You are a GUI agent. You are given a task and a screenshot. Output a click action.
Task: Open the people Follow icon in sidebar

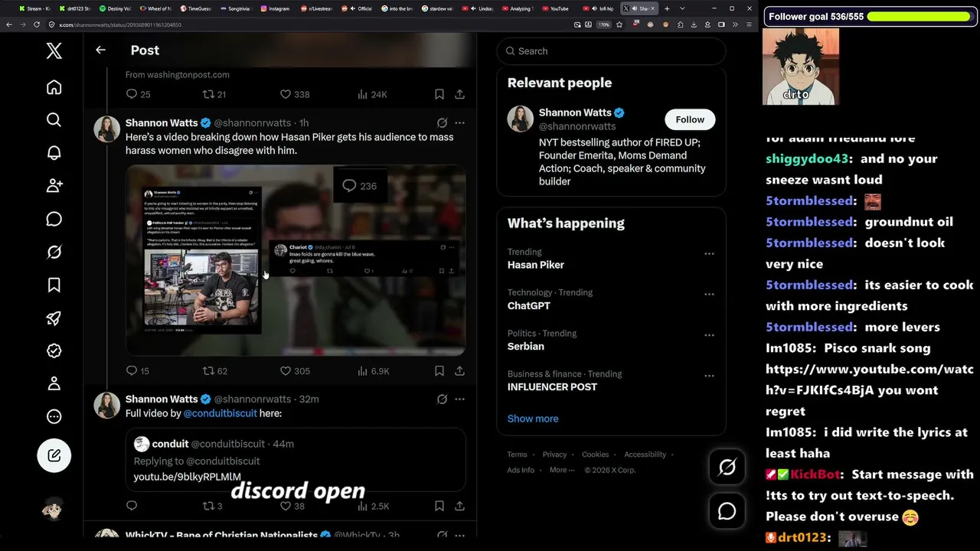tap(54, 185)
